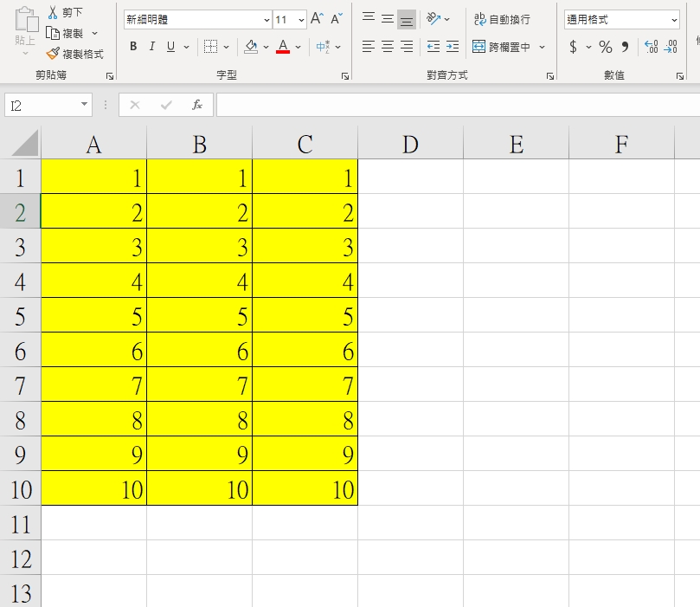700x607 pixels.
Task: Set middle vertical alignment
Action: (388, 19)
